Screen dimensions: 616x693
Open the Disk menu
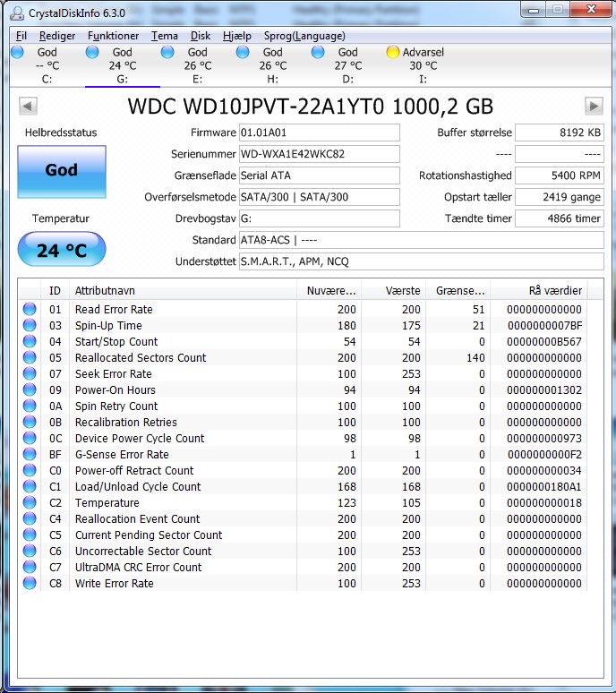pos(201,36)
